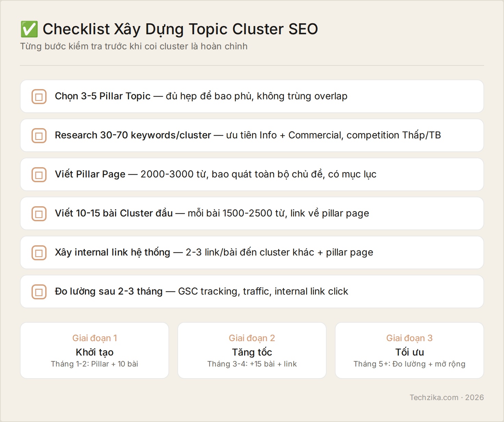
Task: Select the 'Tăng tốc' phase title
Action: [252, 352]
